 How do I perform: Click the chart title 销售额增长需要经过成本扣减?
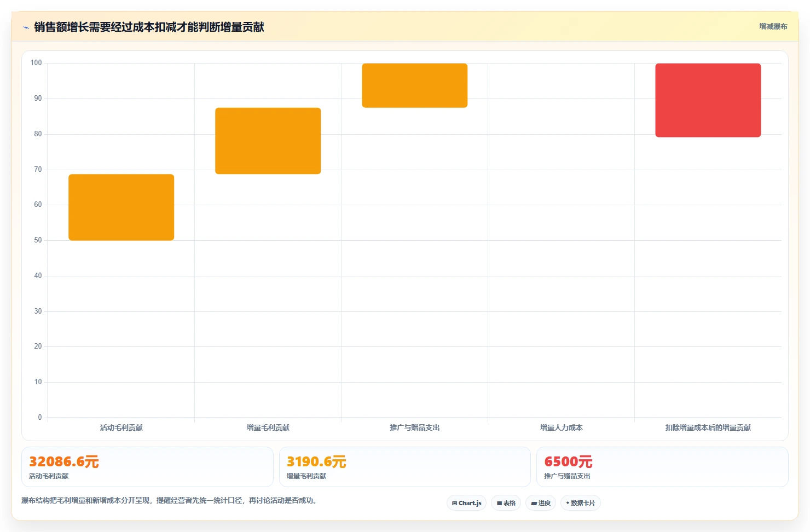(x=149, y=27)
